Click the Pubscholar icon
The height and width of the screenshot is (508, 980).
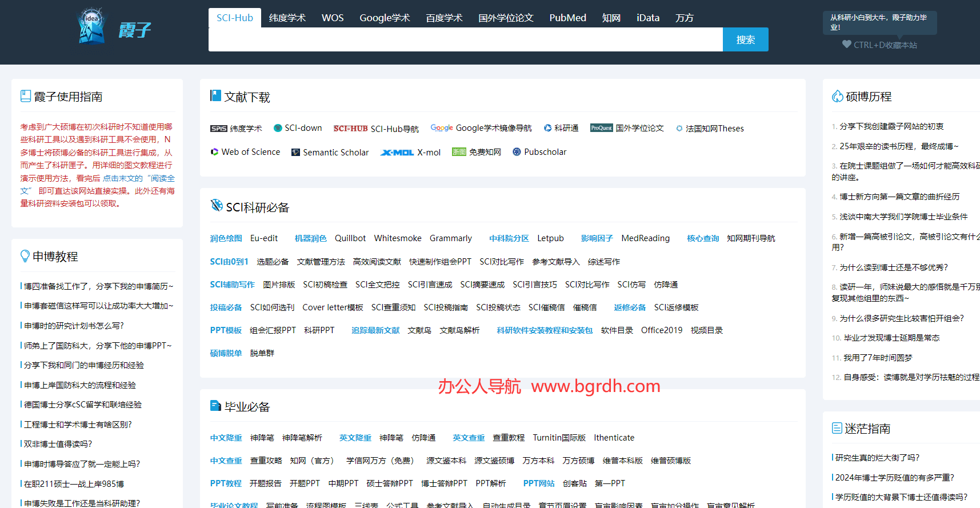[517, 152]
